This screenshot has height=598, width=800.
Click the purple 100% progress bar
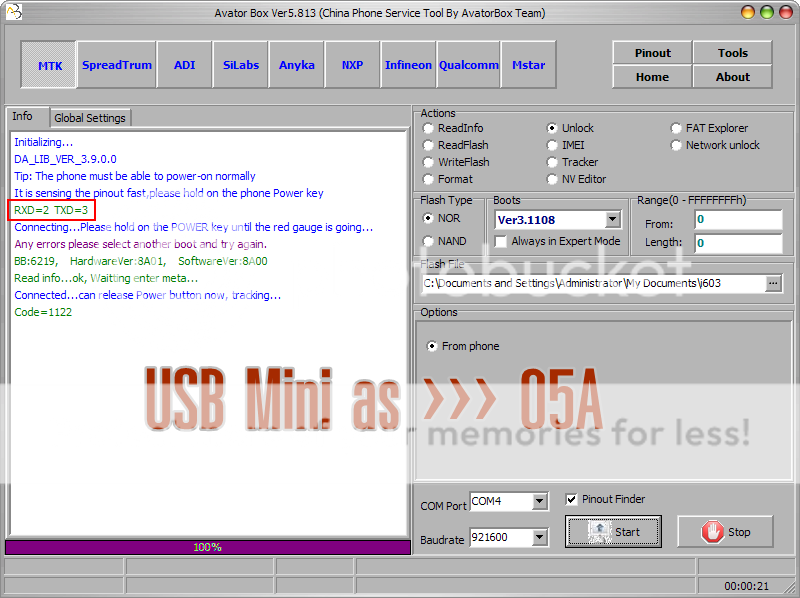click(x=208, y=547)
